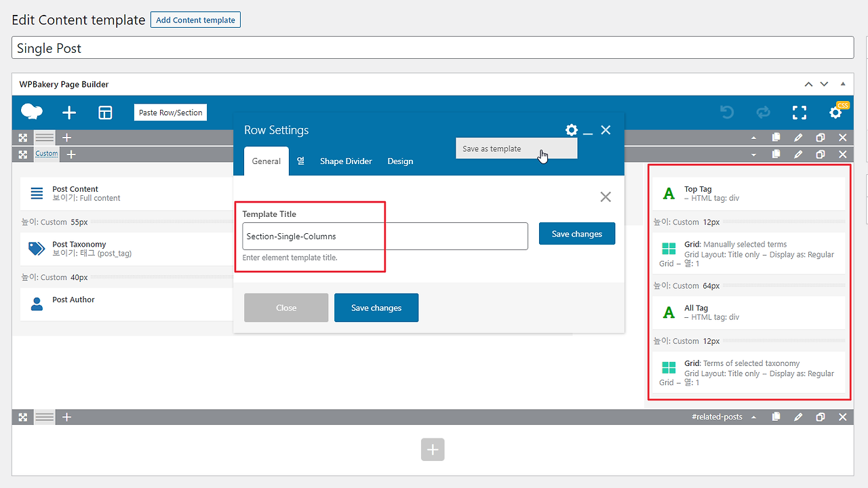Collapse the WPBakery Page Builder panel
This screenshot has width=868, height=488.
[x=843, y=84]
